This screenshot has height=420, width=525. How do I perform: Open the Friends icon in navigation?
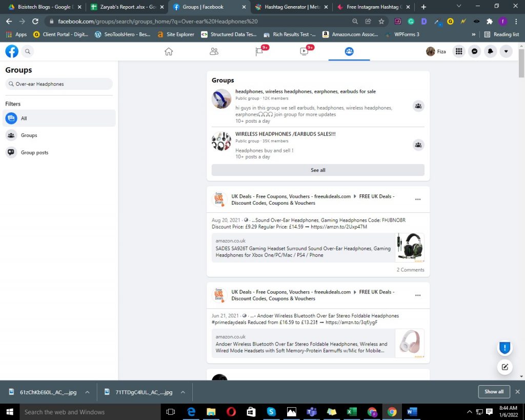point(214,51)
